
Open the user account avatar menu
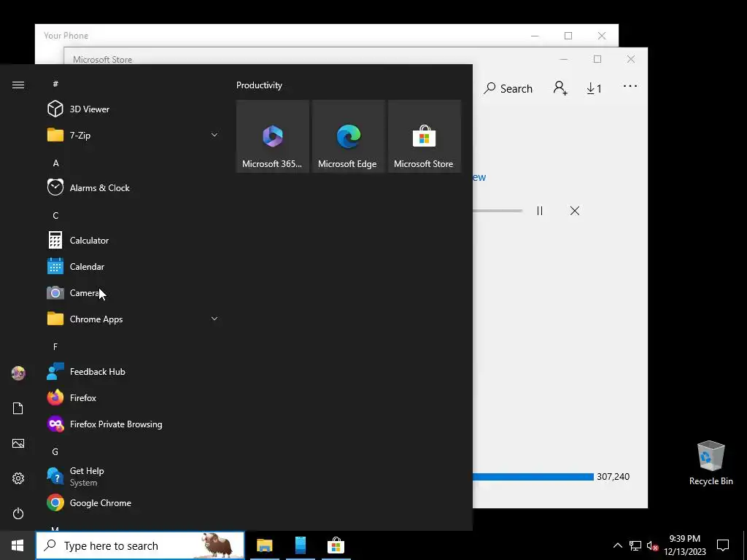point(18,373)
